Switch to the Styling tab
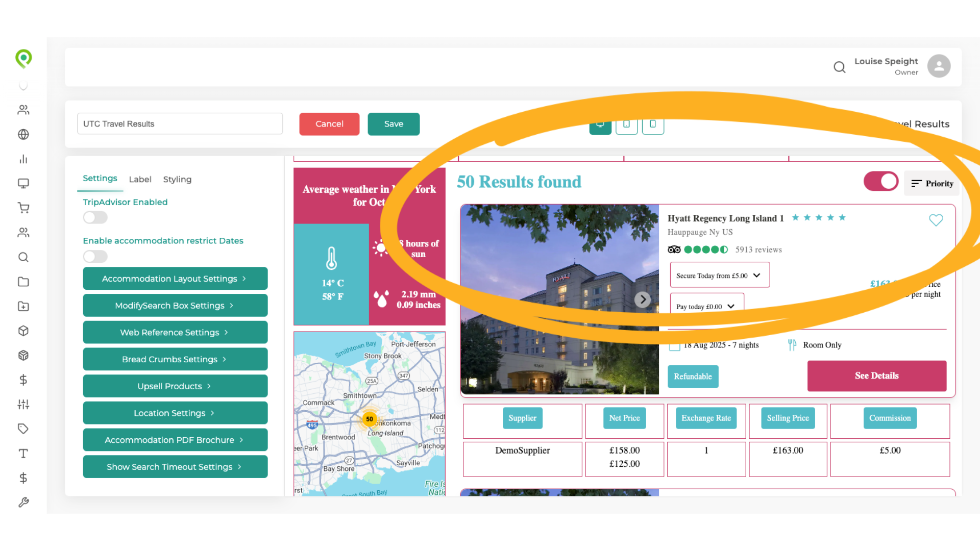 click(177, 180)
